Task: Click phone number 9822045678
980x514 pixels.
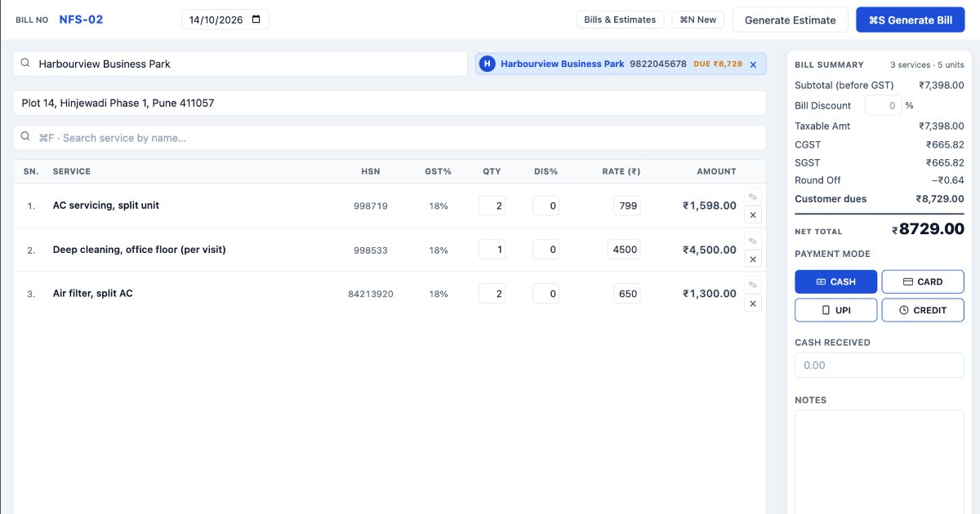Action: click(658, 64)
